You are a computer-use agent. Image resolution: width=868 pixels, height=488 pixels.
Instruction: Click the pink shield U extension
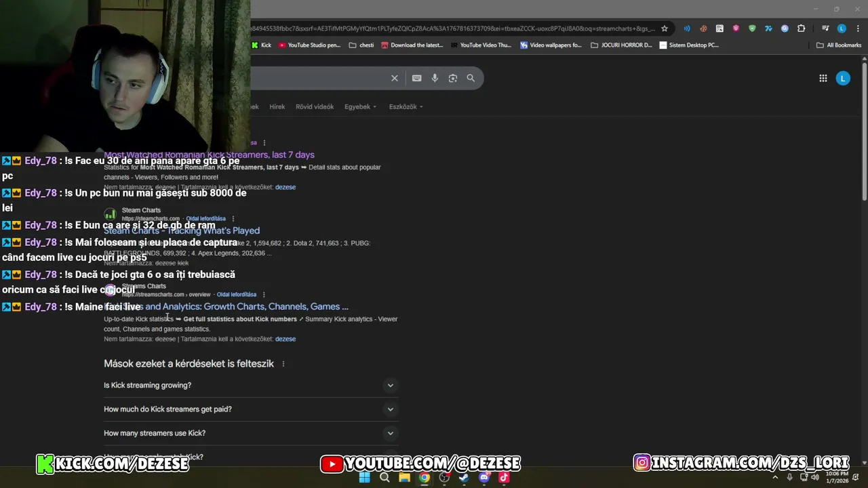pos(736,28)
